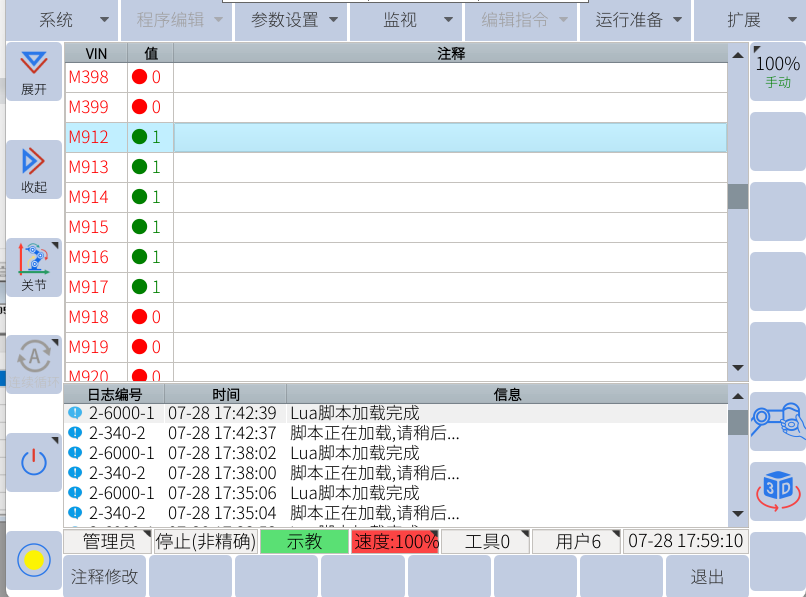The image size is (806, 597).
Task: Click the 速度:100% speed indicator
Action: pos(395,542)
